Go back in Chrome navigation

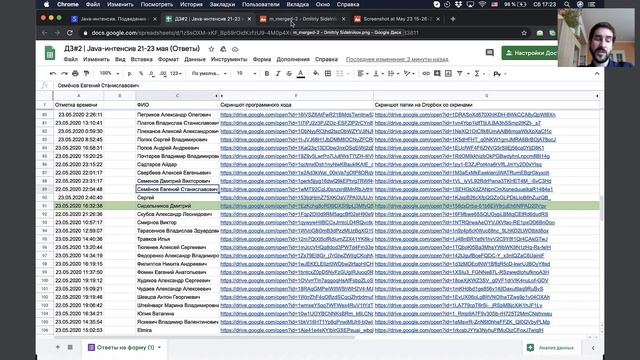pos(44,33)
